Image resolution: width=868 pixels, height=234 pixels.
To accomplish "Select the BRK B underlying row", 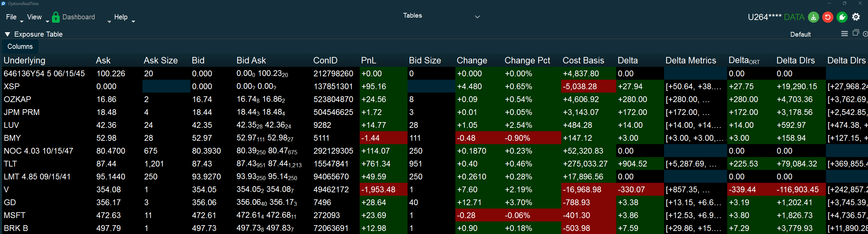I will [16, 228].
